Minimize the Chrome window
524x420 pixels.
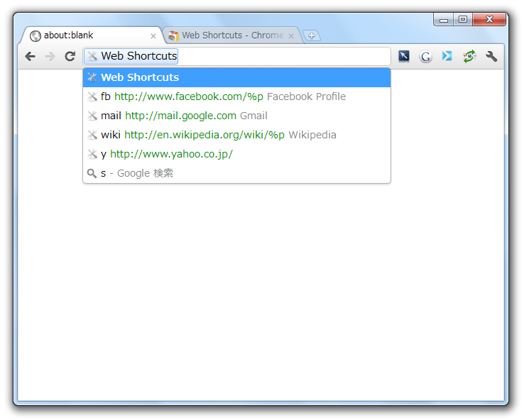pos(444,20)
